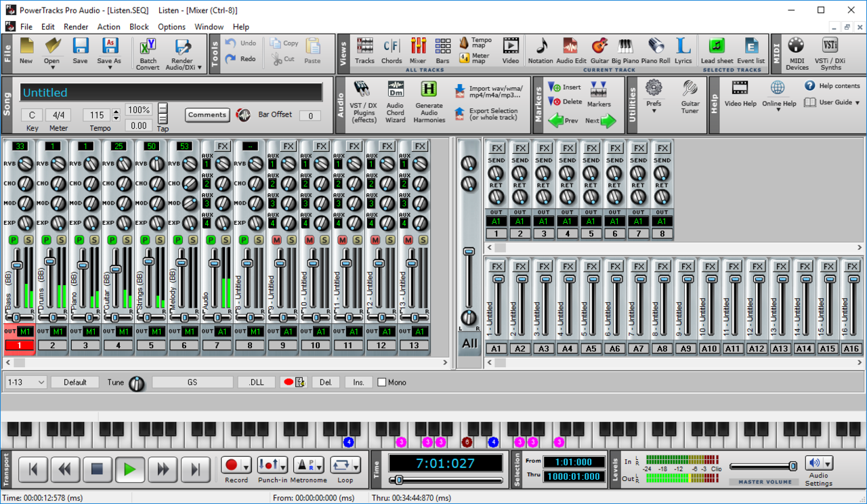Open Help contents
Image resolution: width=867 pixels, height=504 pixels.
(x=832, y=86)
